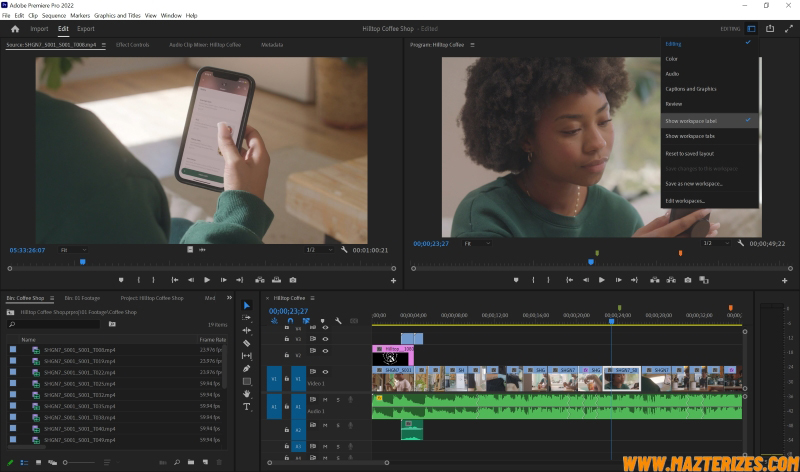Open Source Monitor playback resolution 1/2 dropdown
The width and height of the screenshot is (800, 472).
319,250
